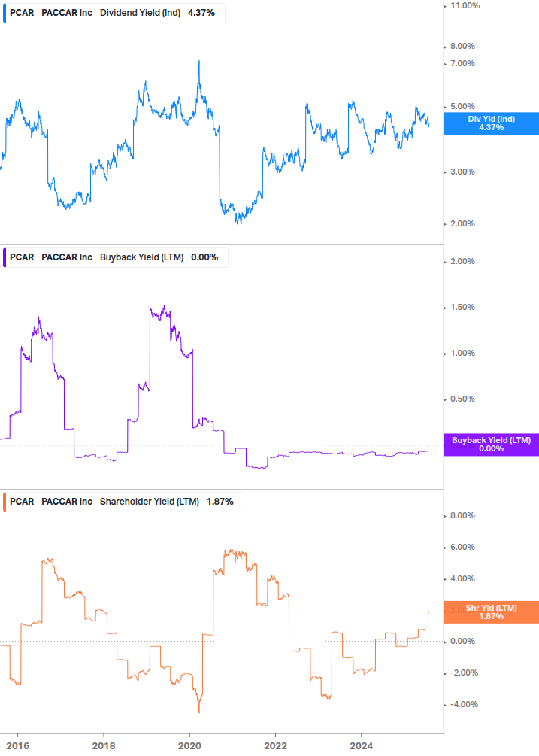
Task: Click the 1.00% axis label on buyback chart
Action: (x=462, y=353)
